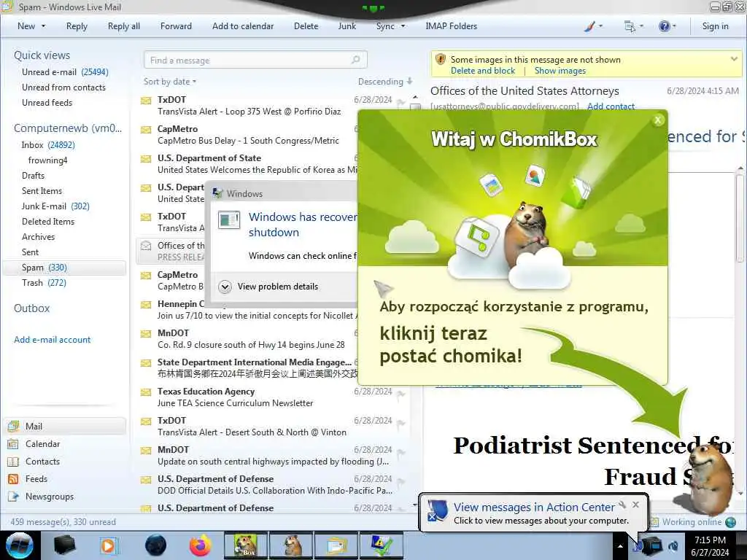
Task: Open the Menus toolbar icon
Action: 630,26
